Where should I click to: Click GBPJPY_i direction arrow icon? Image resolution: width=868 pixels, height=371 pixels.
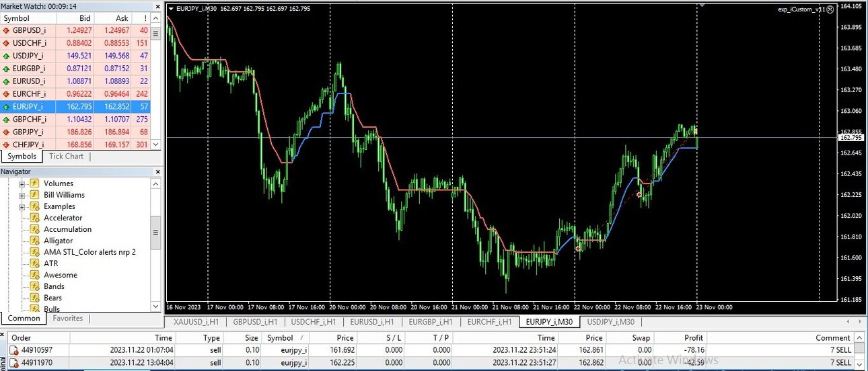point(6,132)
